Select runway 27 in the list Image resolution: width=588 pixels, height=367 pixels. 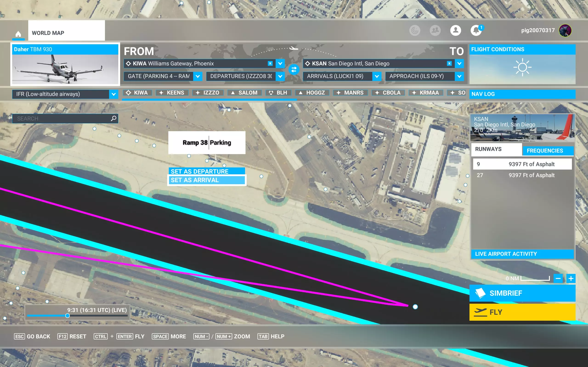522,175
